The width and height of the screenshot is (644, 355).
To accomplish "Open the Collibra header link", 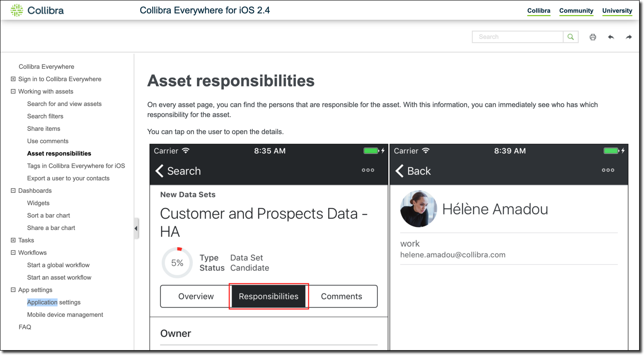I will pyautogui.click(x=539, y=11).
